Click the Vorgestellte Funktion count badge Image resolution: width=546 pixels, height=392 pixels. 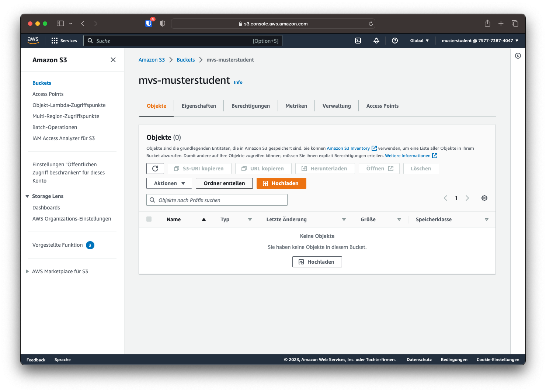[x=90, y=245]
